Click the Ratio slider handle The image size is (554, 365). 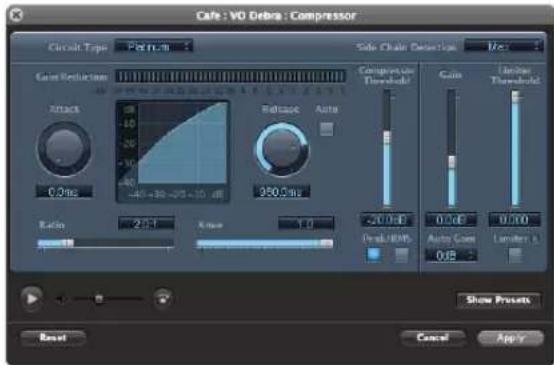click(x=69, y=243)
